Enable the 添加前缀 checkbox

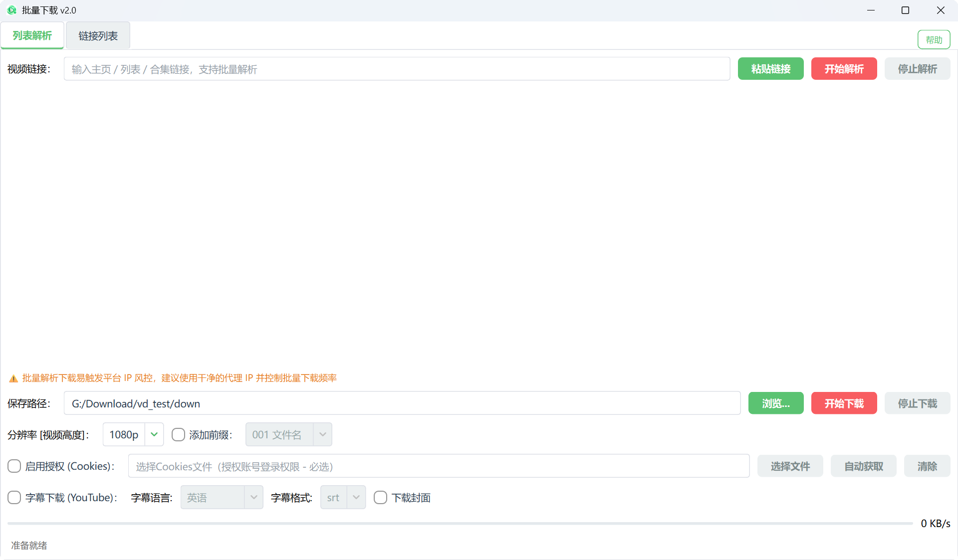click(x=178, y=435)
